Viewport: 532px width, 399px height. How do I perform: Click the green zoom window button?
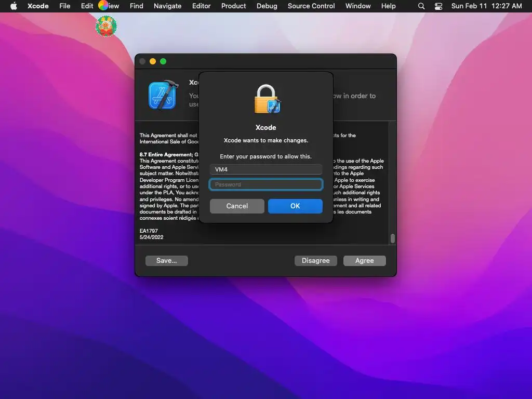(x=163, y=61)
